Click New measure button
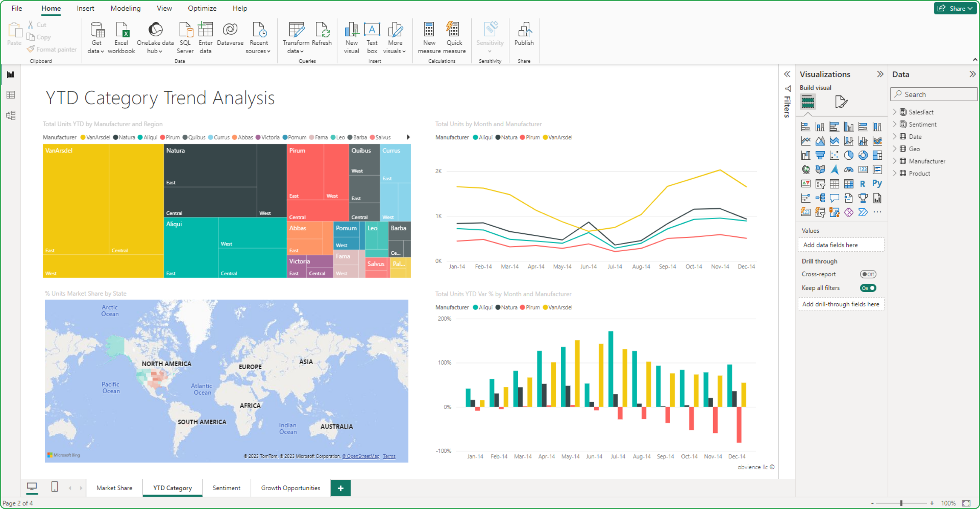Screen dimensions: 980x509 tap(429, 38)
